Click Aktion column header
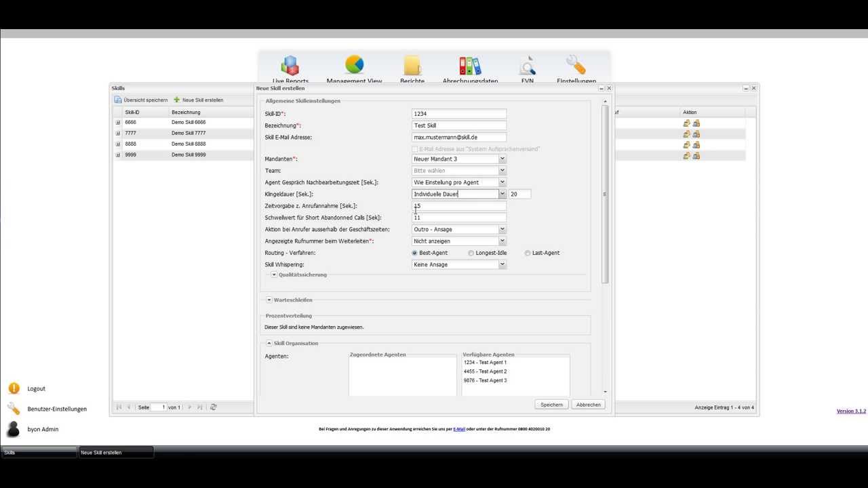 pyautogui.click(x=713, y=112)
